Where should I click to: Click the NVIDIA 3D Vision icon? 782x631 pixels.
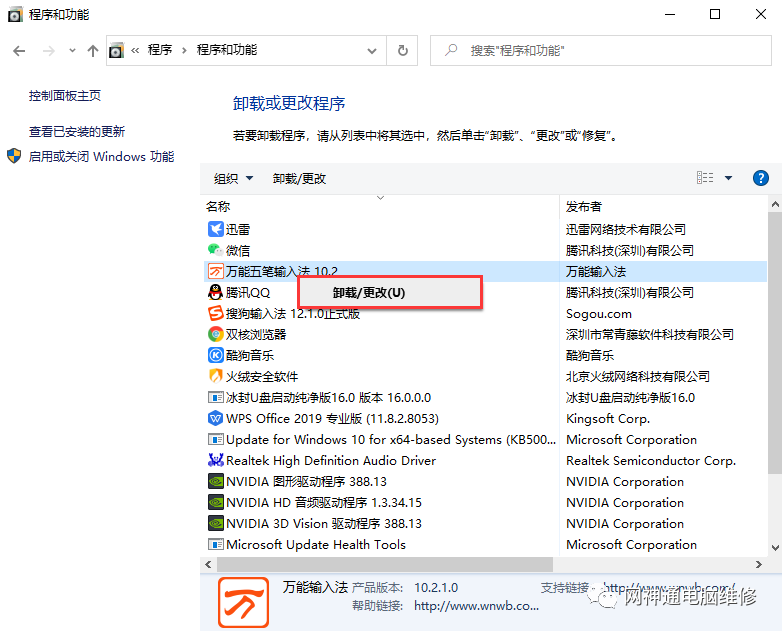click(215, 523)
